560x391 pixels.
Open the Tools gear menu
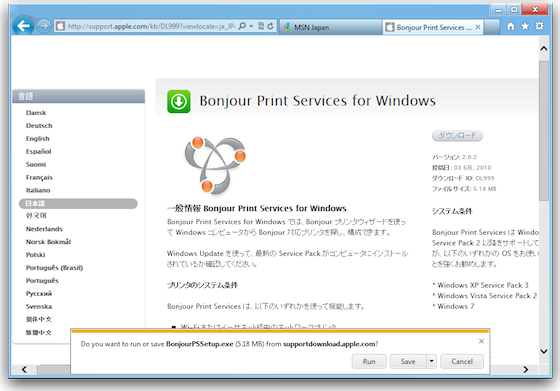tap(539, 26)
